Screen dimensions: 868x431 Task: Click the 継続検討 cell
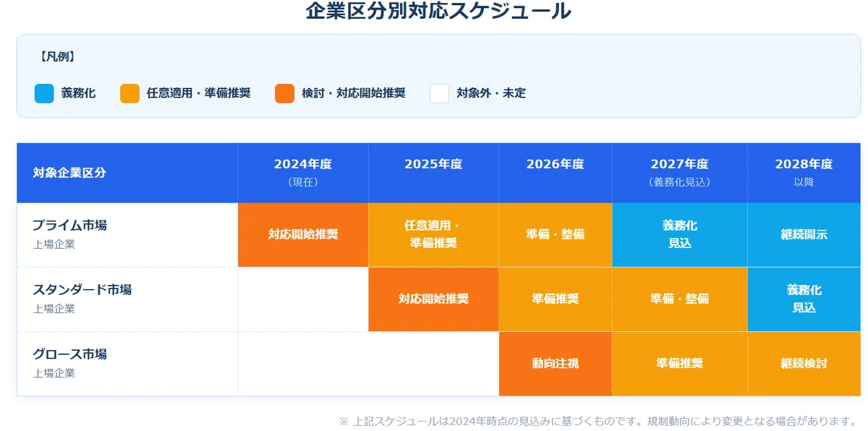804,364
